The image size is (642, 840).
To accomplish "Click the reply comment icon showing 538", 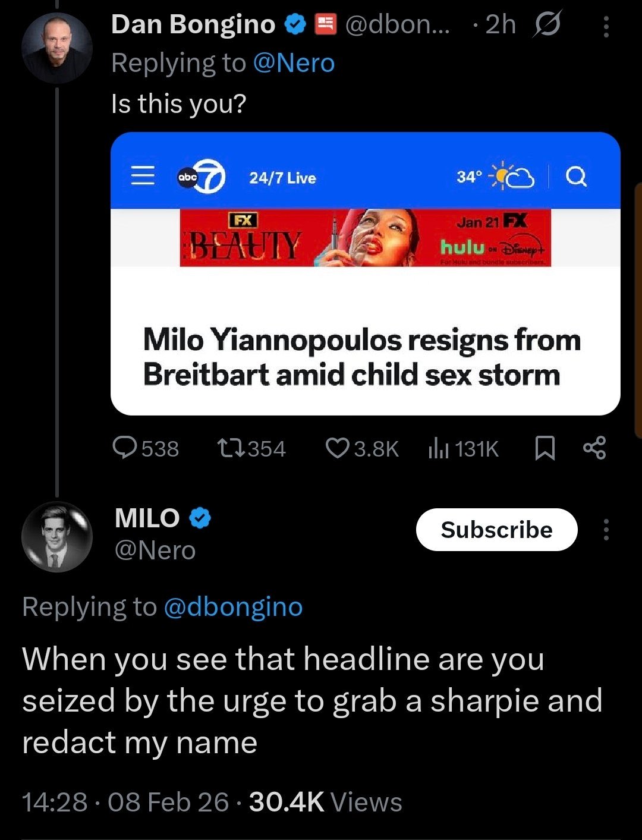I will (125, 448).
